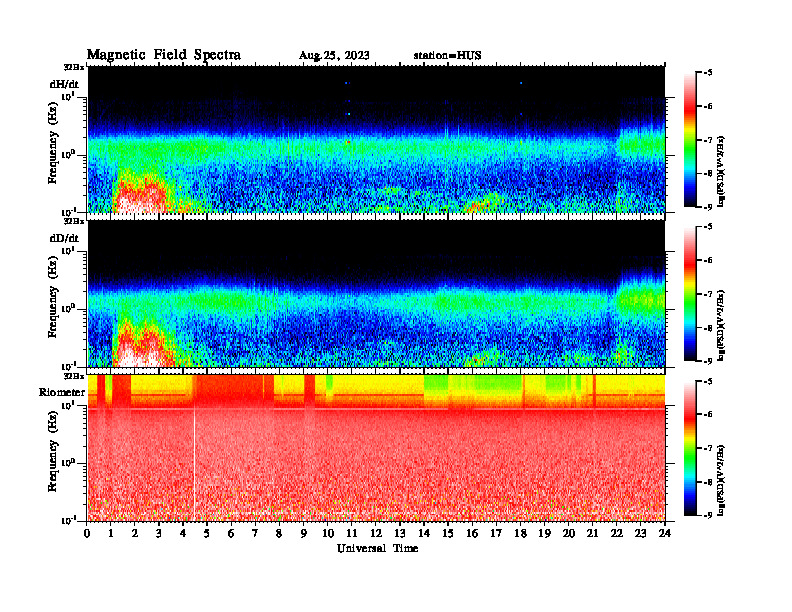Click the "dH/dt" panel label

click(64, 84)
